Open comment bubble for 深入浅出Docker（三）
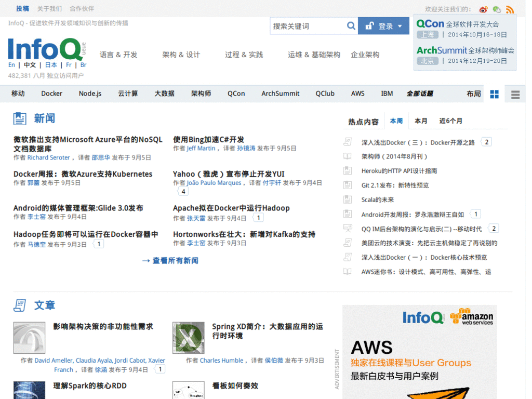The height and width of the screenshot is (399, 532). 486,142
